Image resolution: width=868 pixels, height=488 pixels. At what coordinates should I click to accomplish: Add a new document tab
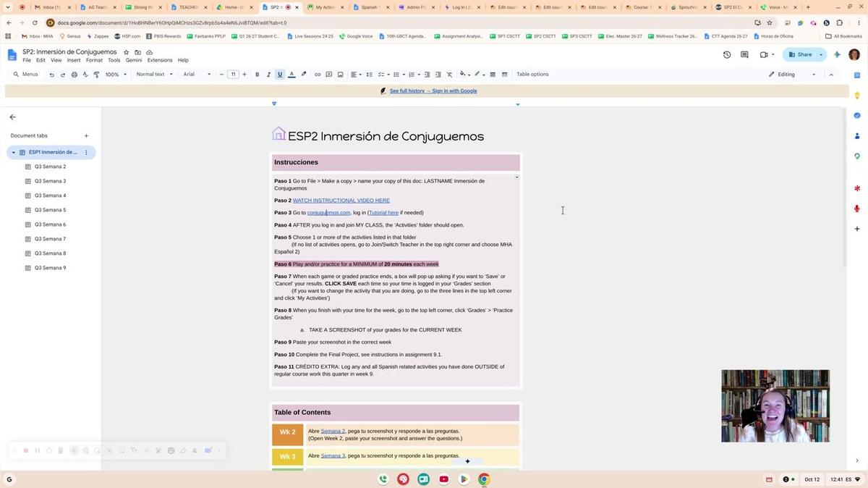point(86,135)
